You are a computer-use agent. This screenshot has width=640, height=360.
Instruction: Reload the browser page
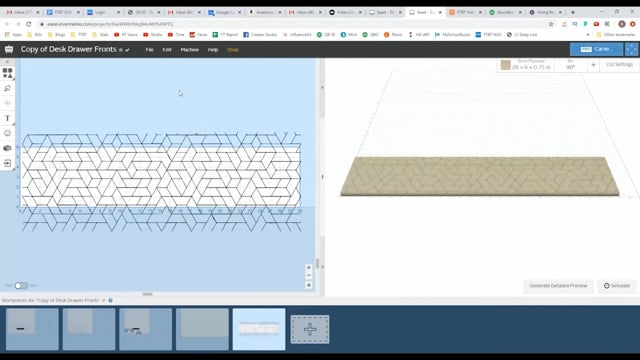tap(29, 24)
